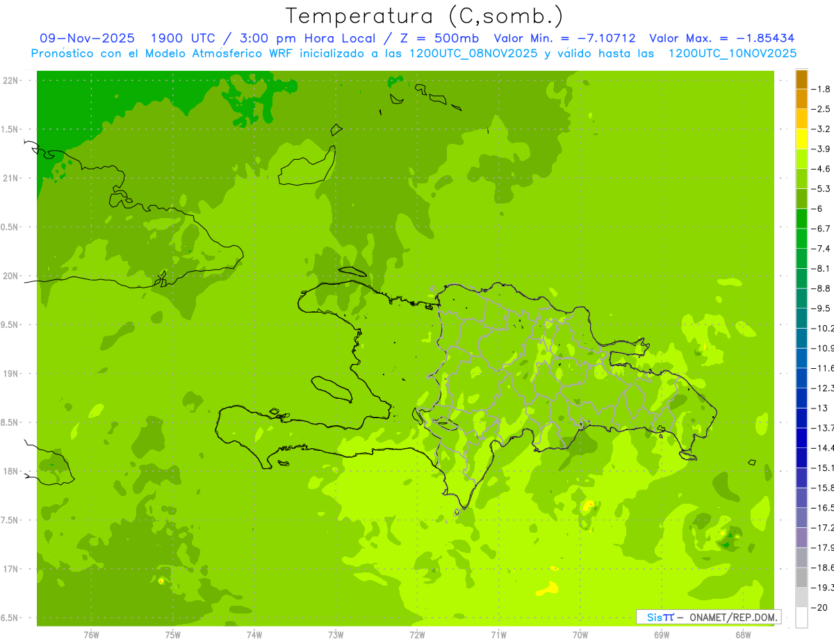Click the "-1.8" legend label
Viewport: 834px width, 644px height.
point(822,89)
